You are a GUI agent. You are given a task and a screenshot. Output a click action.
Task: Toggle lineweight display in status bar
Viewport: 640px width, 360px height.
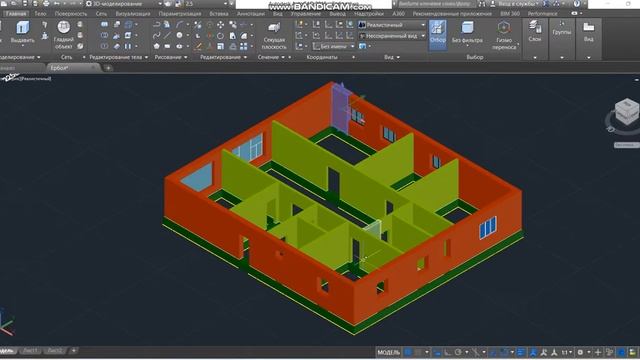[521, 352]
